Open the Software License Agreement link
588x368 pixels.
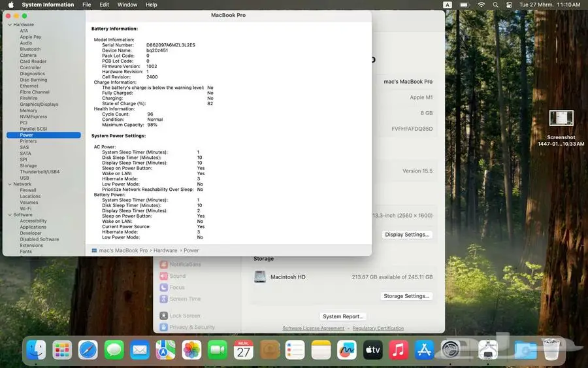pos(313,328)
